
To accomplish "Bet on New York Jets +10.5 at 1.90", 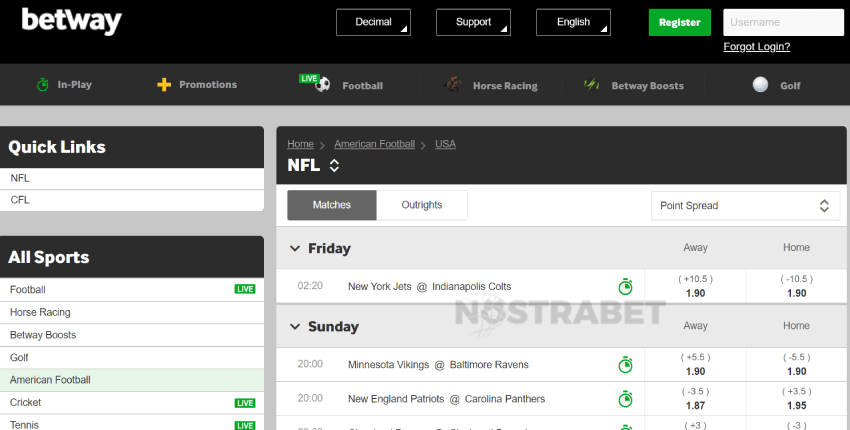I will [696, 286].
